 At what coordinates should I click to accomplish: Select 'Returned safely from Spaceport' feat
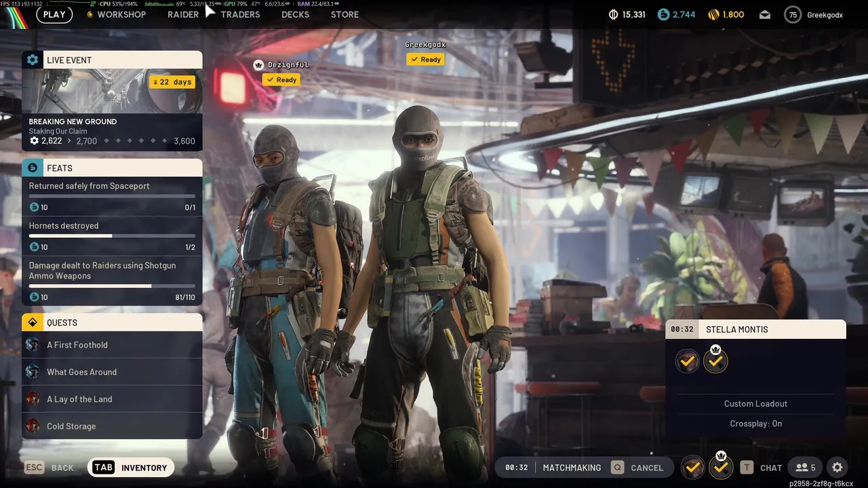click(112, 196)
